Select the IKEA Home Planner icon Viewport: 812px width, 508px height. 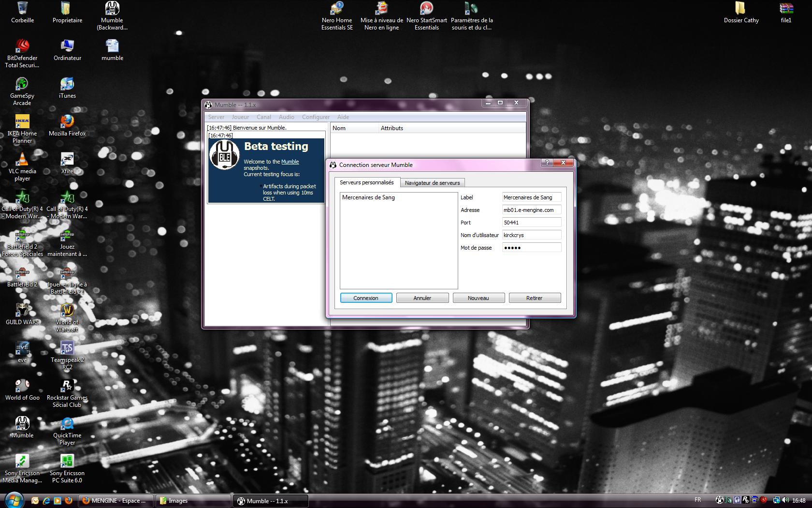(22, 129)
